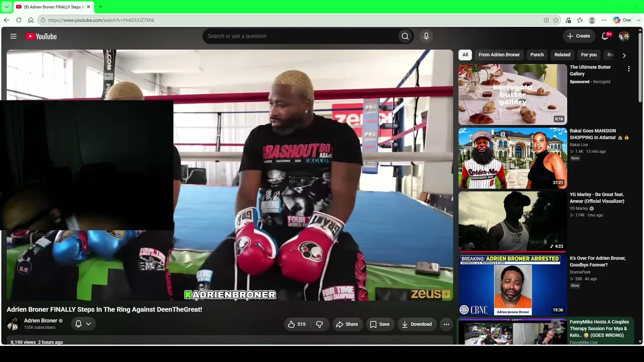Visit the Rakai Live channel

click(579, 145)
